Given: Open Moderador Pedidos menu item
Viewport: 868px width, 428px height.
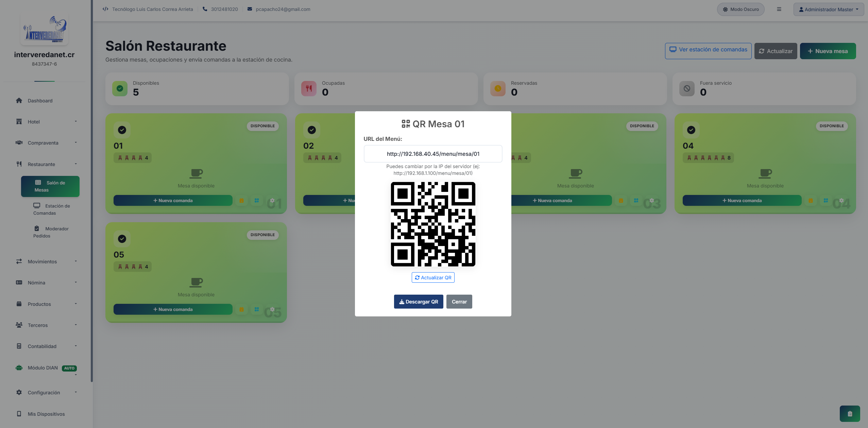Looking at the screenshot, I should pos(50,232).
